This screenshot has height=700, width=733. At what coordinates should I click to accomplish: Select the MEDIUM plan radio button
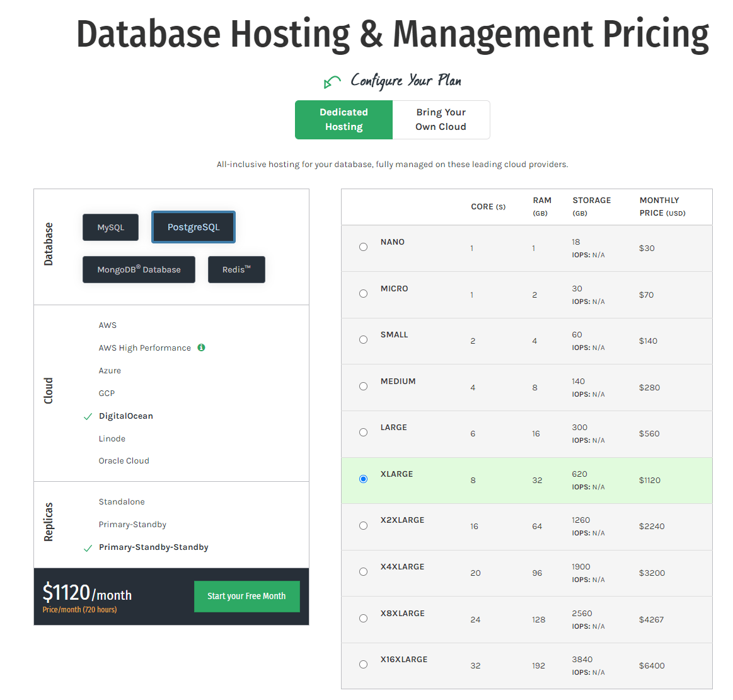tap(363, 386)
